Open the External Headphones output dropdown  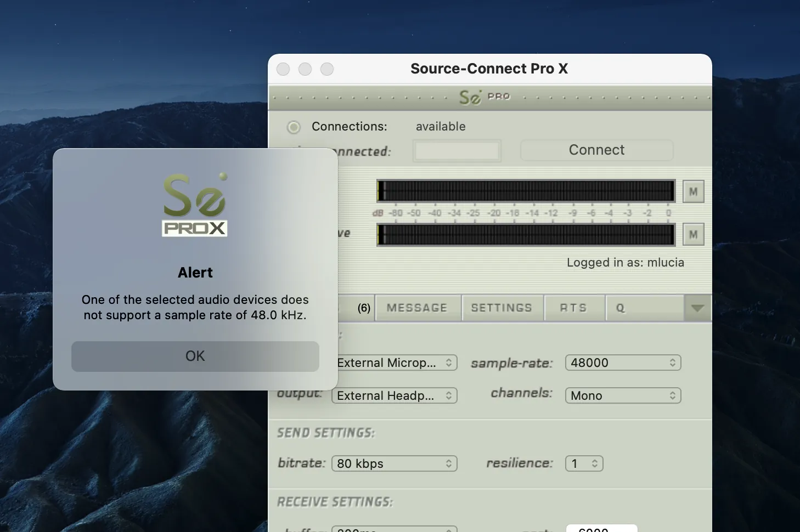[x=395, y=395]
